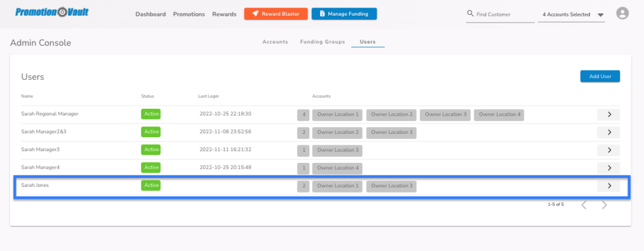
Task: Expand the Sarah Regional Manager row chevron
Action: [609, 114]
